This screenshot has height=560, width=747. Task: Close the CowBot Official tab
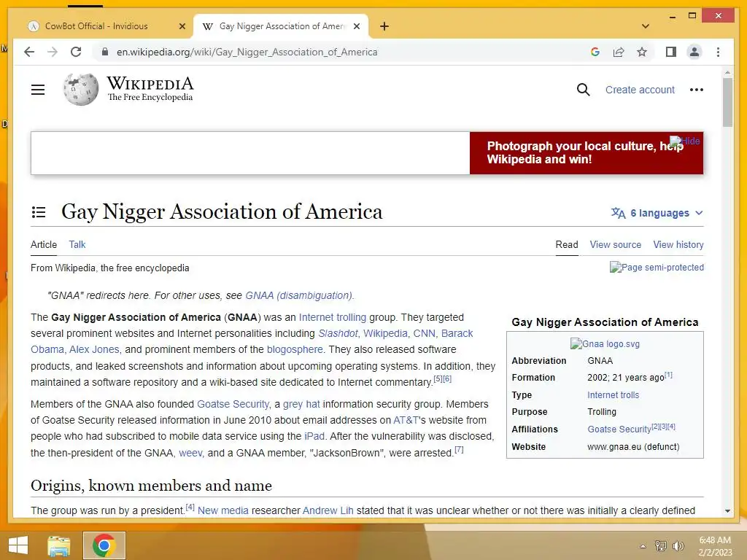coord(182,26)
